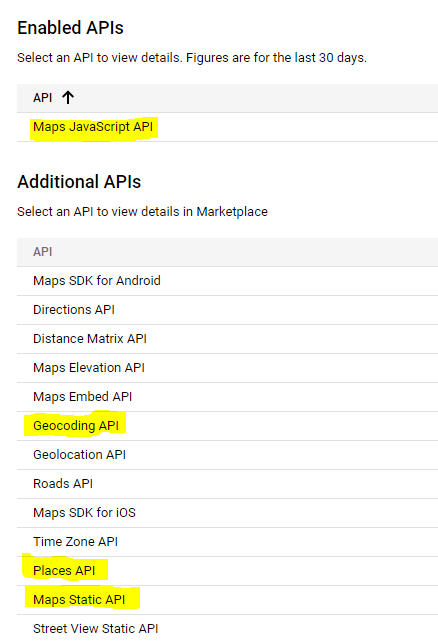Select the highlighted Geocoding API
The width and height of the screenshot is (438, 643).
(76, 426)
